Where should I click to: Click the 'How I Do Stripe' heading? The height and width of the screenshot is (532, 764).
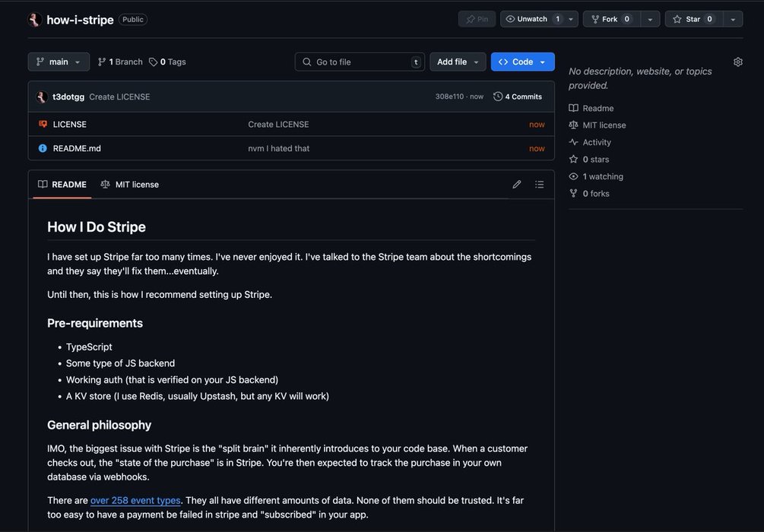tap(97, 227)
